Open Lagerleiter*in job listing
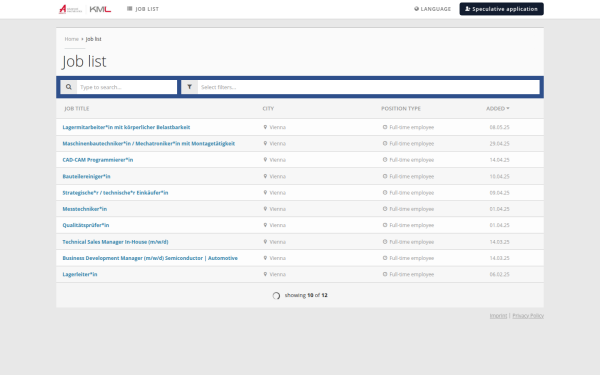This screenshot has height=375, width=600. point(80,274)
